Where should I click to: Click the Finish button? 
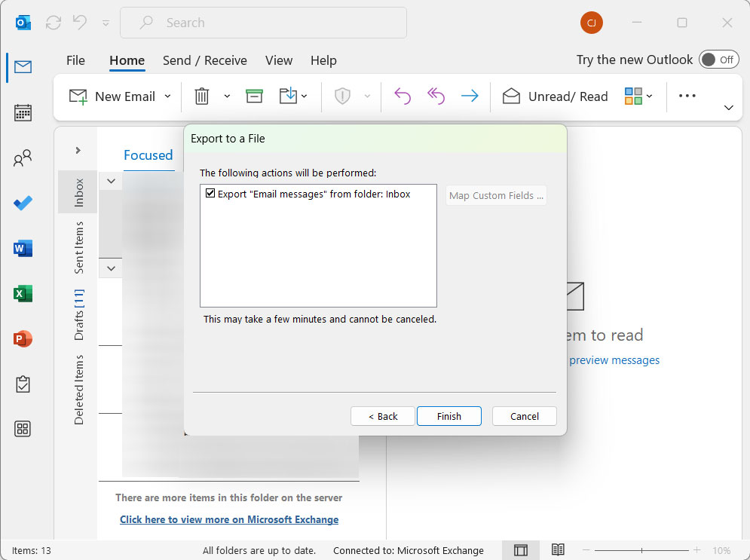tap(448, 416)
